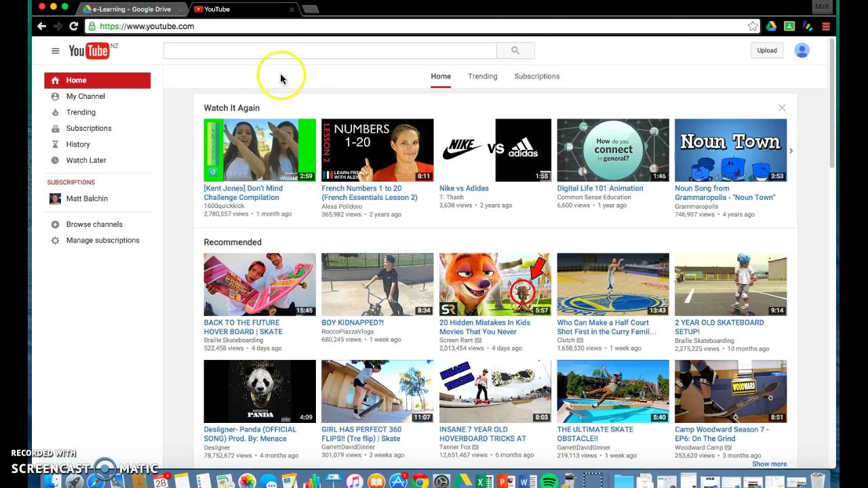Click Braille Skateboarding under Hover Board video
868x488 pixels.
coord(233,340)
